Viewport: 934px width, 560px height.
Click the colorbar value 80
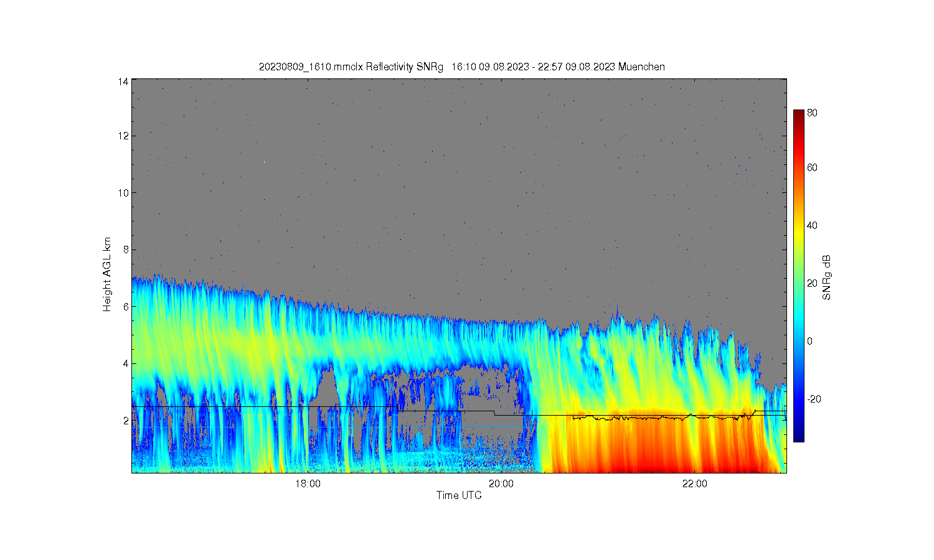pyautogui.click(x=812, y=113)
